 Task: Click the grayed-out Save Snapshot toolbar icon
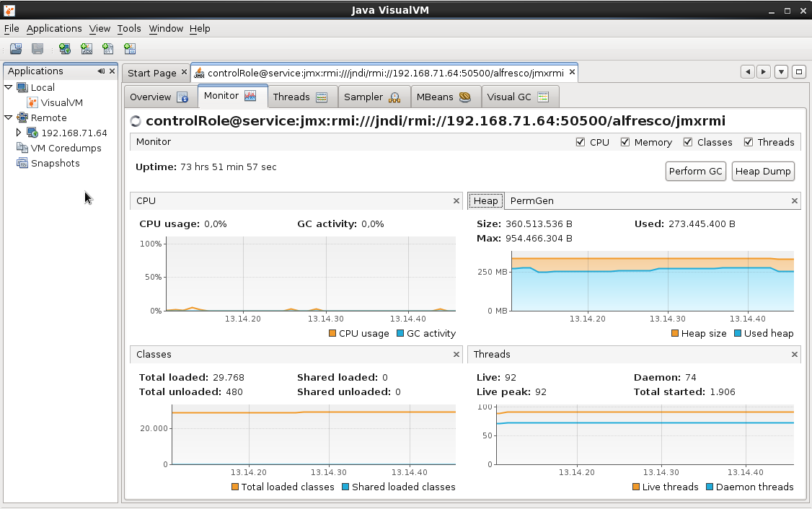tap(37, 49)
